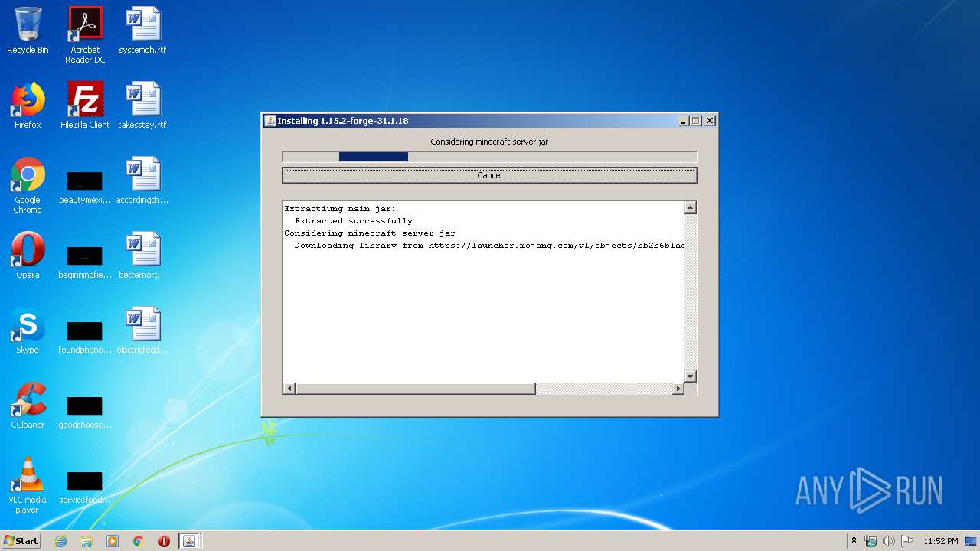The height and width of the screenshot is (551, 980).
Task: Click the installation progress bar
Action: tap(489, 157)
